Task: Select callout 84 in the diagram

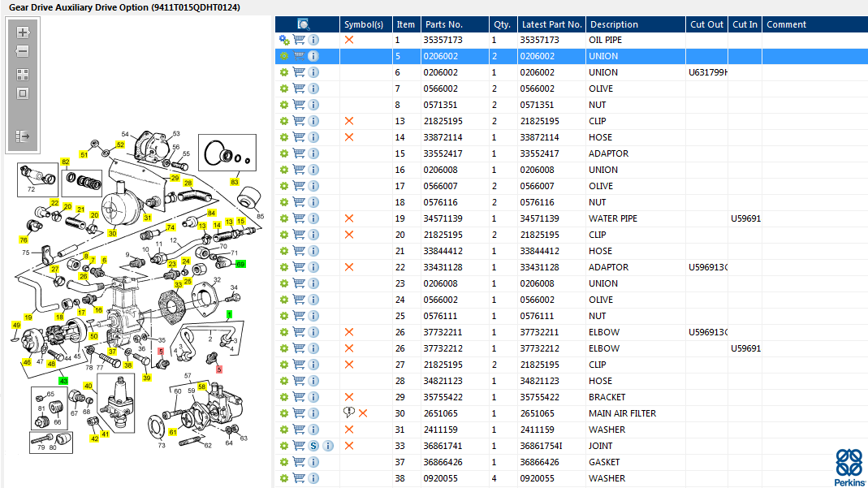Action: tap(211, 213)
